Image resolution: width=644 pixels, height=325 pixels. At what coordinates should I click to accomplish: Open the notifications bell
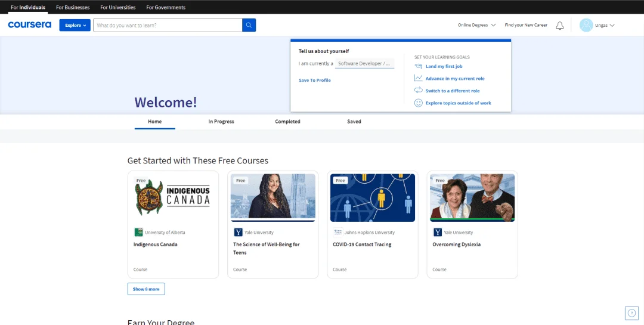[x=560, y=26]
